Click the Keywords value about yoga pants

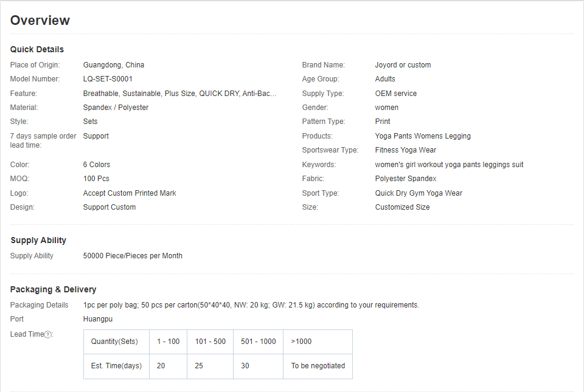coord(449,164)
